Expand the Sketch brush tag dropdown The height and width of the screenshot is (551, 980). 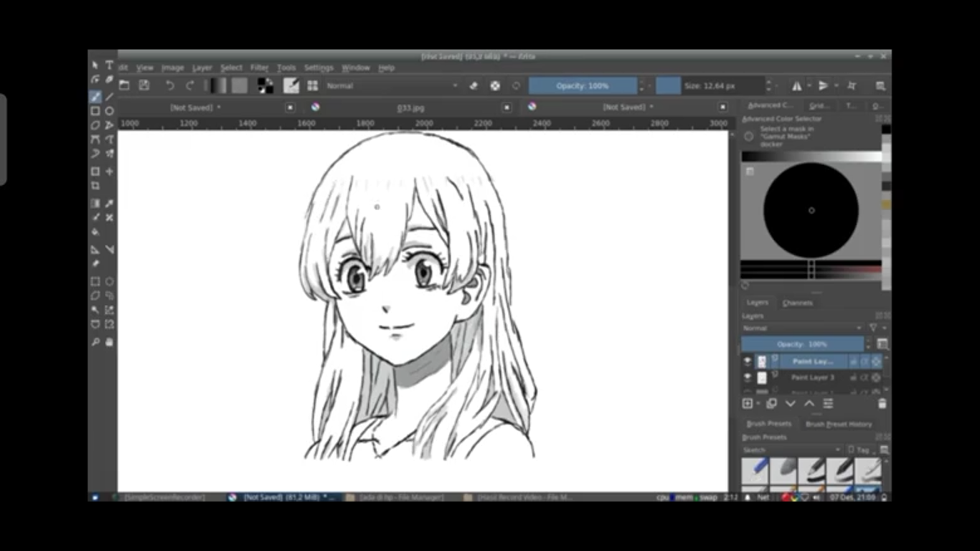[791, 450]
